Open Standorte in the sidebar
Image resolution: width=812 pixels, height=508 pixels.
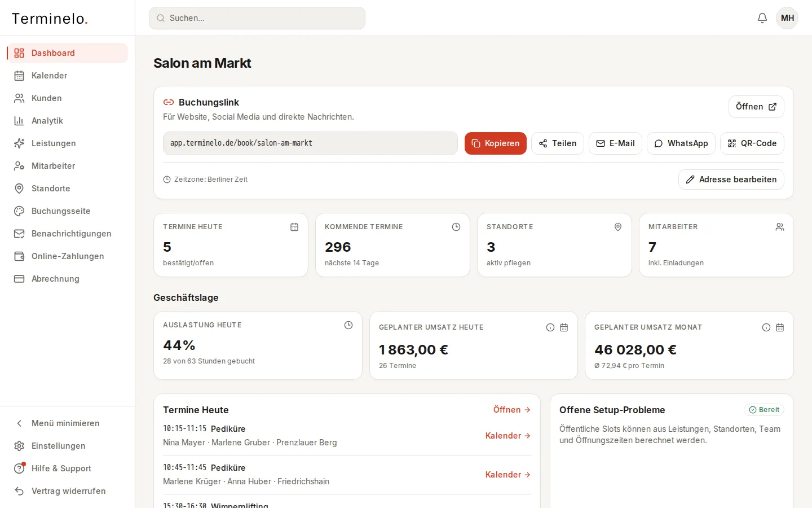(x=68, y=189)
